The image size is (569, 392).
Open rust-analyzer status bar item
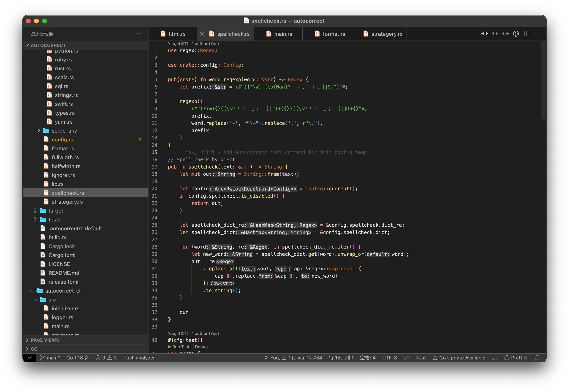139,358
